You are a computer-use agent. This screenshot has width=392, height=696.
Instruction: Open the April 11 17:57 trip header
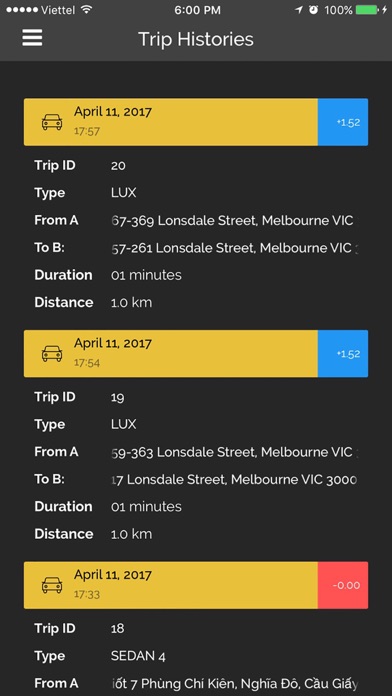point(171,122)
